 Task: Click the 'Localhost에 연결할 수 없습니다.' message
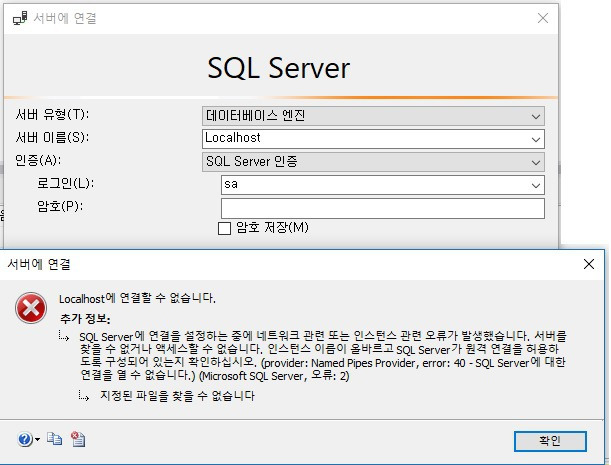(x=137, y=299)
